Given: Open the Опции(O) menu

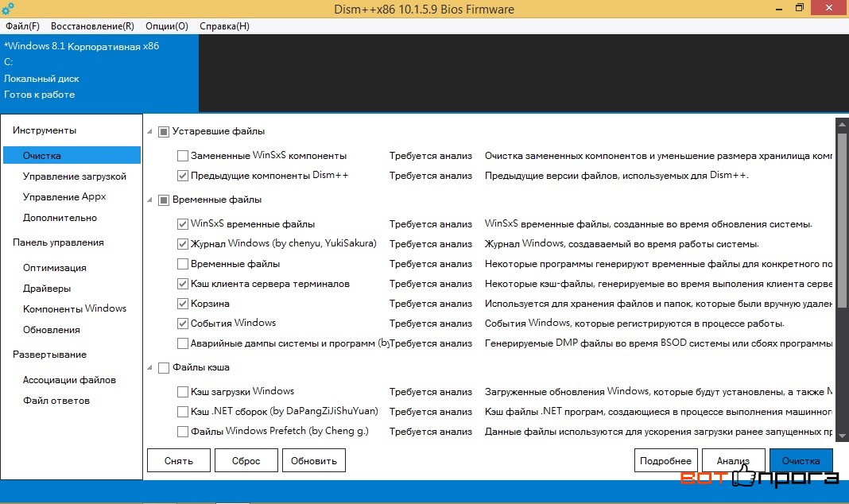Looking at the screenshot, I should 167,26.
